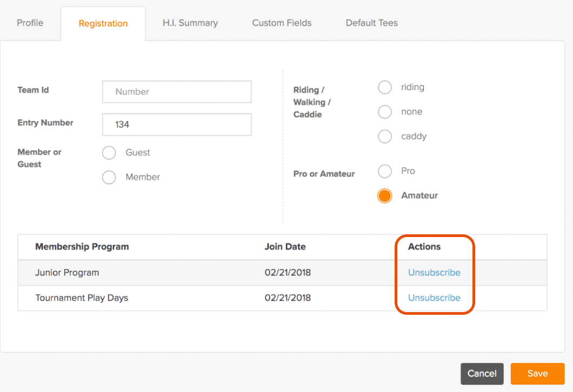Switch to the Profile tab
This screenshot has height=392, width=573.
pyautogui.click(x=30, y=23)
